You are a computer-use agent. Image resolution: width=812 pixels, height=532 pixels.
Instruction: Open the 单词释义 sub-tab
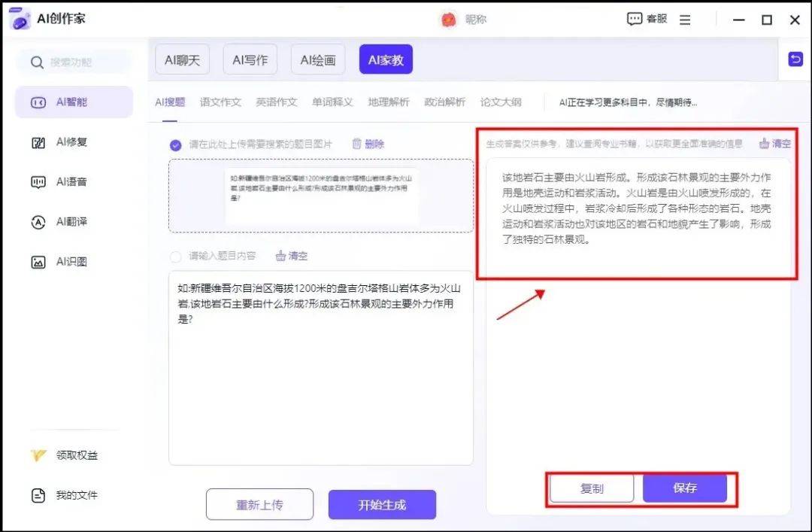point(332,102)
